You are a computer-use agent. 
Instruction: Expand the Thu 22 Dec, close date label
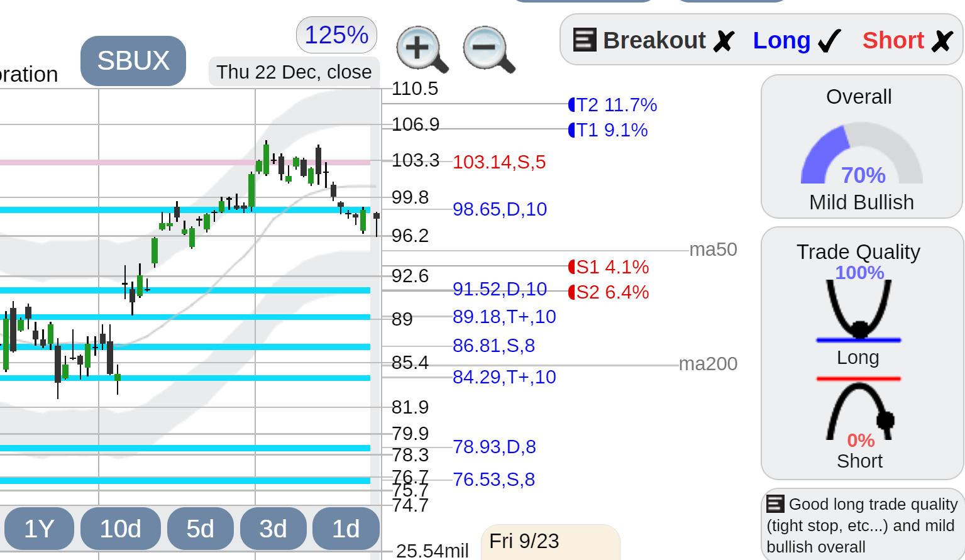[x=294, y=72]
